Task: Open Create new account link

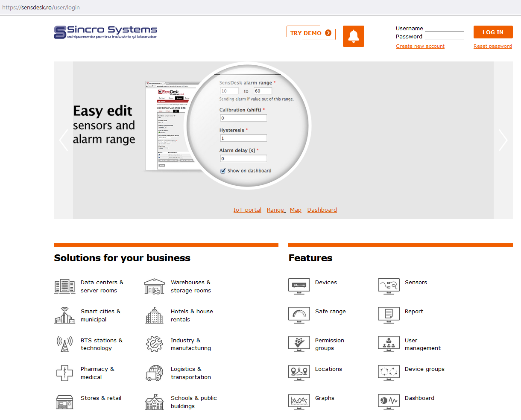Action: 420,46
